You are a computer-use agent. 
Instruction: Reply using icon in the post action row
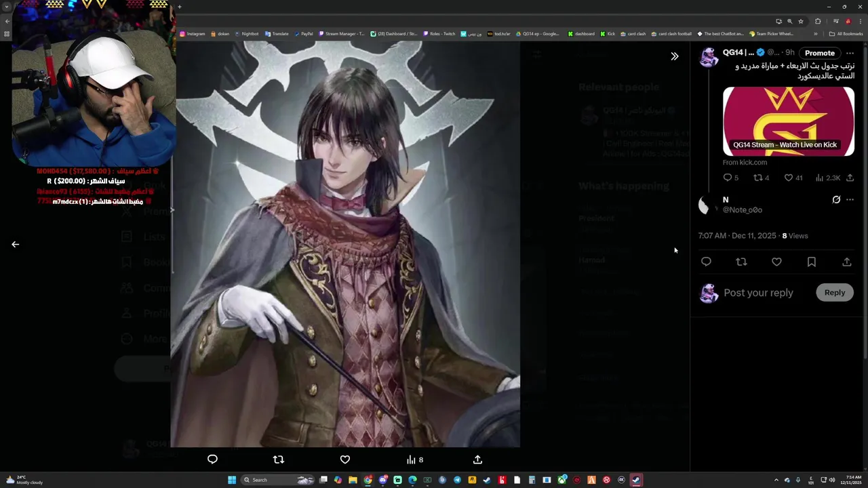click(706, 262)
